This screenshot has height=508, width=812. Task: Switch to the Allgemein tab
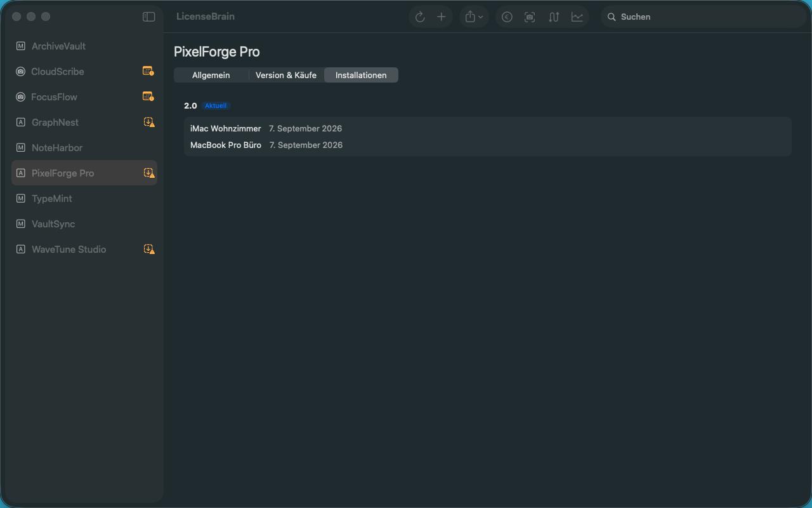pyautogui.click(x=211, y=75)
